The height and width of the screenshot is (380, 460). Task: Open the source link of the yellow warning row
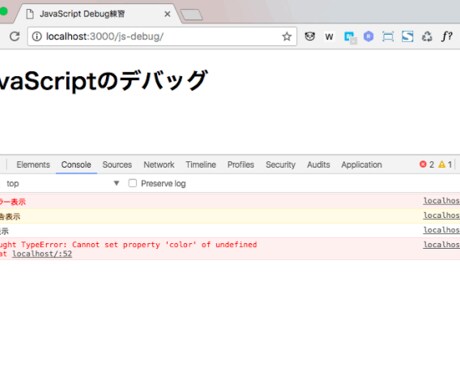[441, 215]
